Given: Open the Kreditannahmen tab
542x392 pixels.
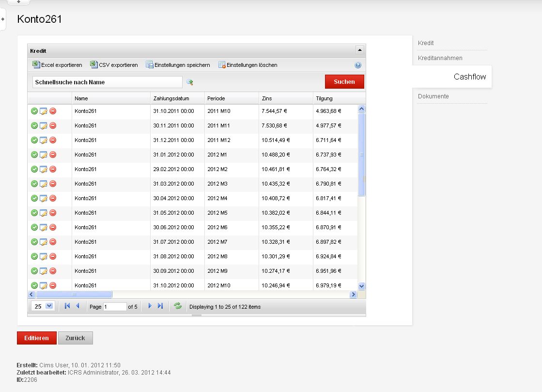Looking at the screenshot, I should [x=440, y=58].
